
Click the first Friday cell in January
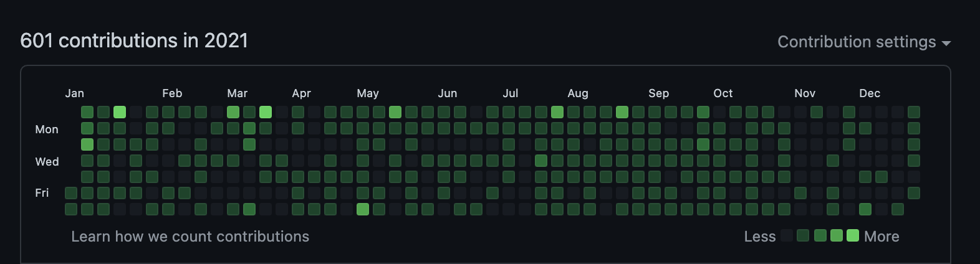[x=71, y=193]
